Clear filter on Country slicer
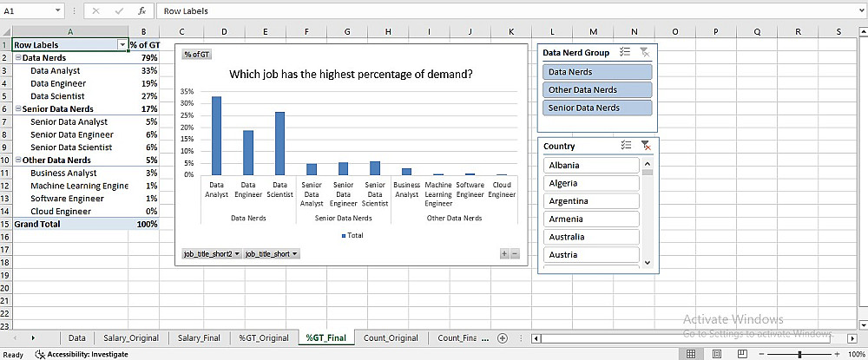868x360 pixels. pyautogui.click(x=645, y=147)
